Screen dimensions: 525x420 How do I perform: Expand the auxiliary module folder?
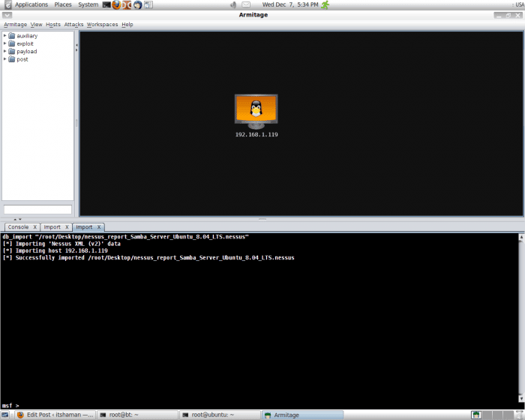[x=4, y=35]
